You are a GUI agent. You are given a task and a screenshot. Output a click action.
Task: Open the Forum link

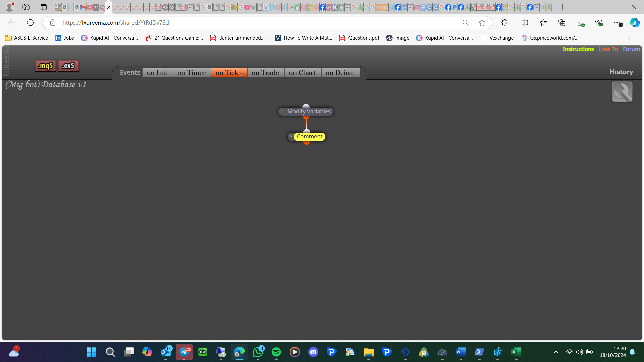click(x=631, y=49)
